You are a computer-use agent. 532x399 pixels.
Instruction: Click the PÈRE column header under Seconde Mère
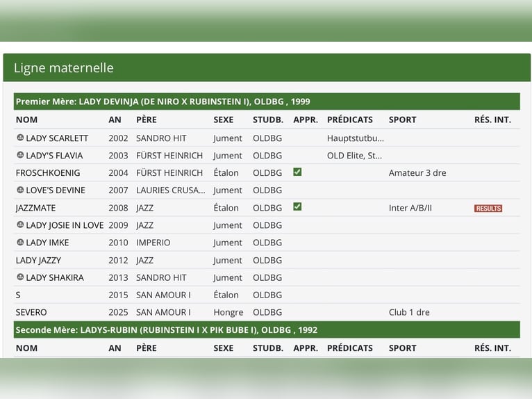click(147, 348)
